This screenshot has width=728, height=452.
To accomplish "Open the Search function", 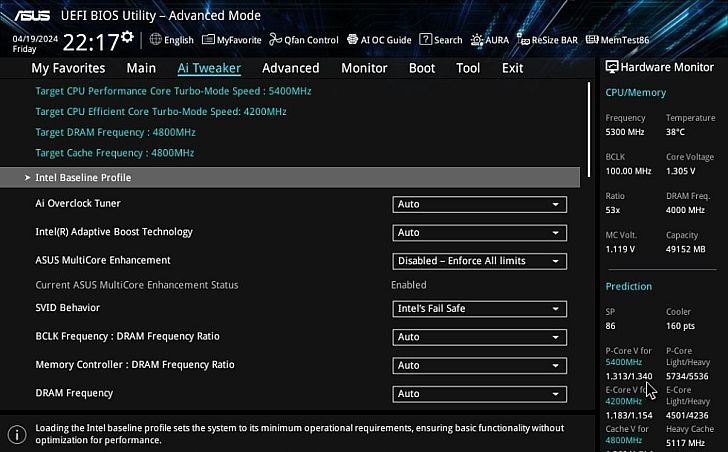I will tap(441, 40).
